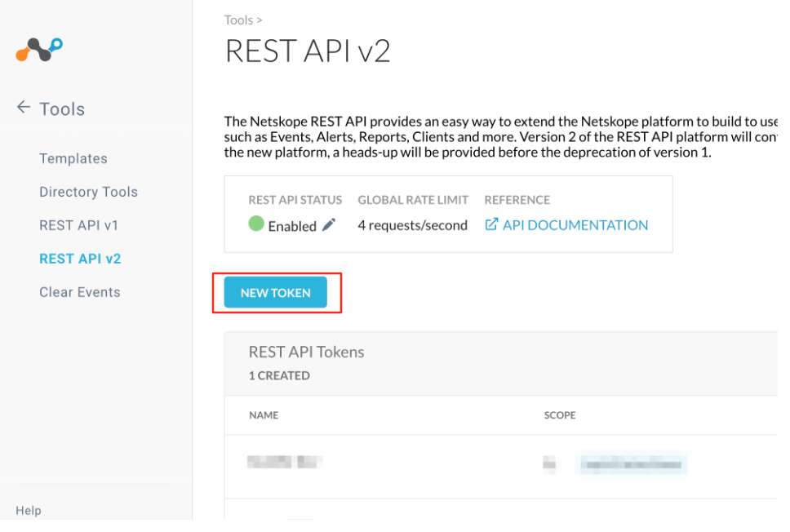
Task: Open Directory Tools in the sidebar
Action: coord(89,192)
